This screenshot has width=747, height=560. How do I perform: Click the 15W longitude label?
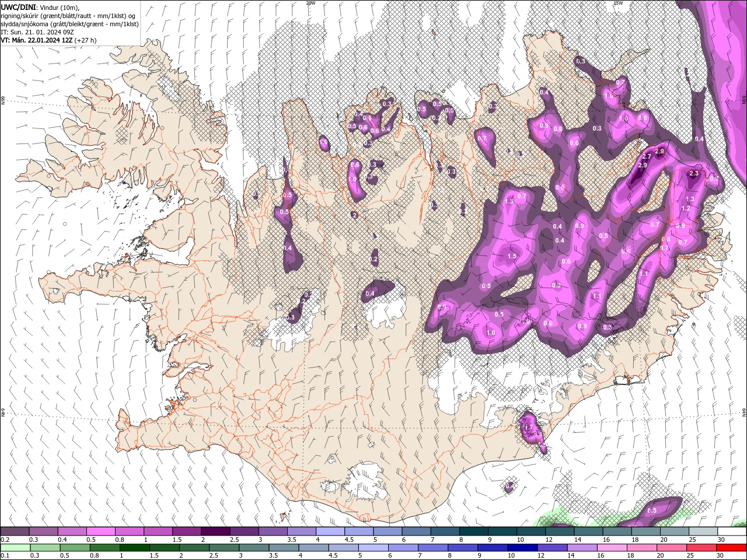[x=619, y=3]
